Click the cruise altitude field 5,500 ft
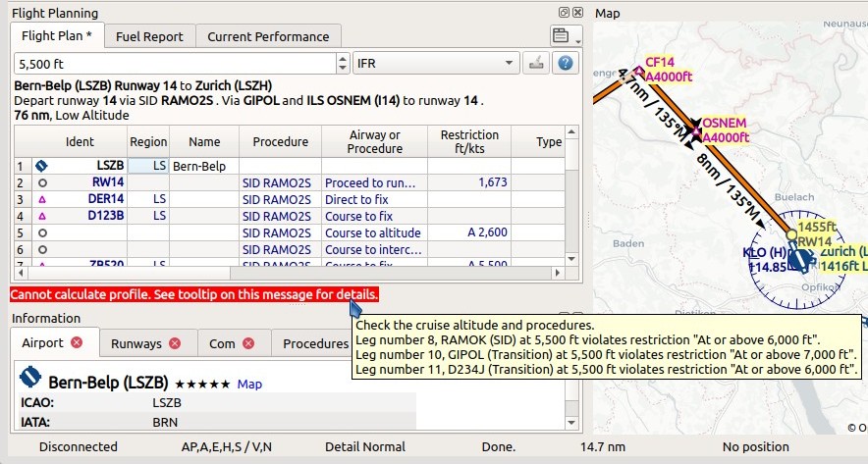 pos(175,63)
